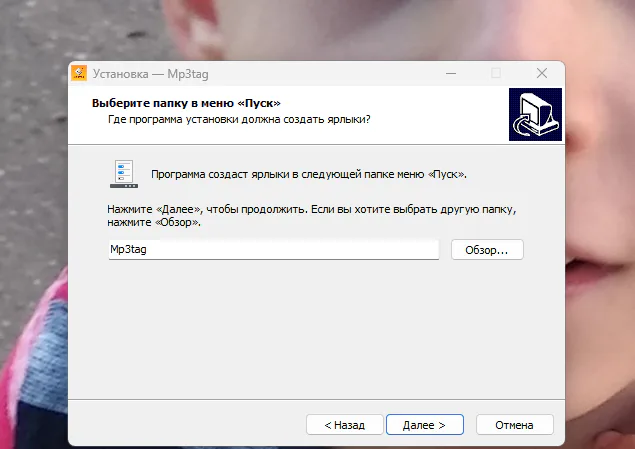The width and height of the screenshot is (635, 449).
Task: Continue with the Далее button
Action: [x=425, y=425]
